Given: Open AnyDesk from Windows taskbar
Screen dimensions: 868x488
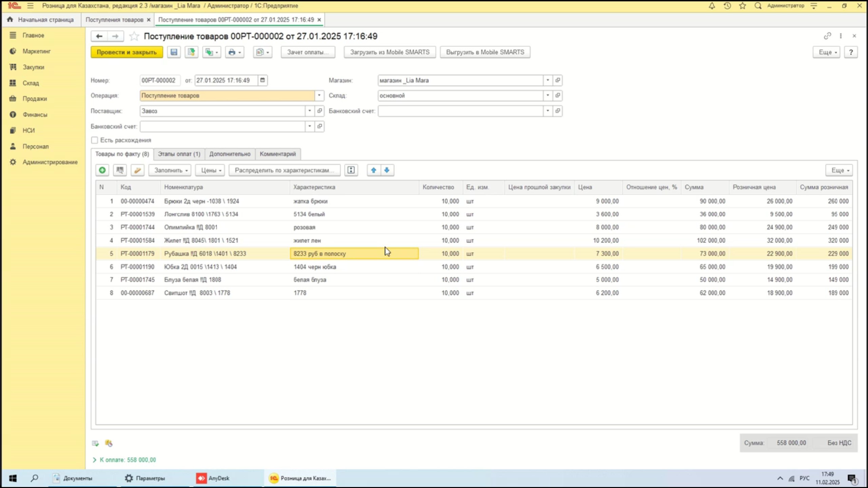Looking at the screenshot, I should pos(213,478).
